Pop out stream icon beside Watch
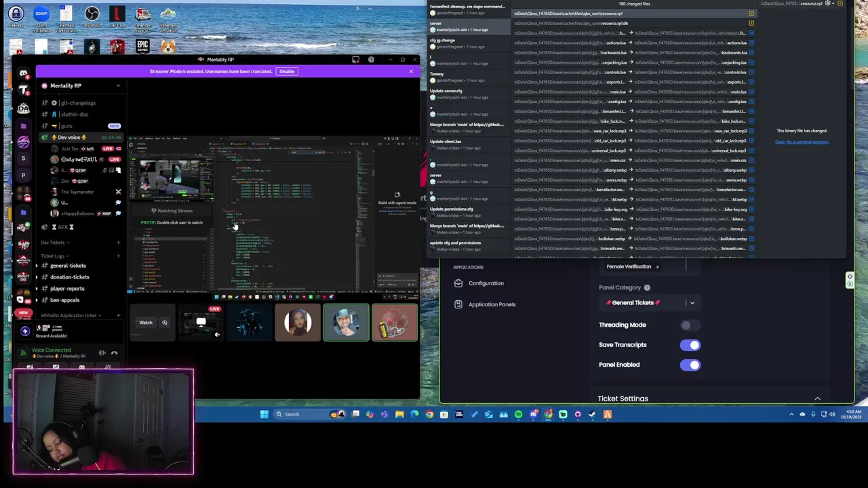 164,323
